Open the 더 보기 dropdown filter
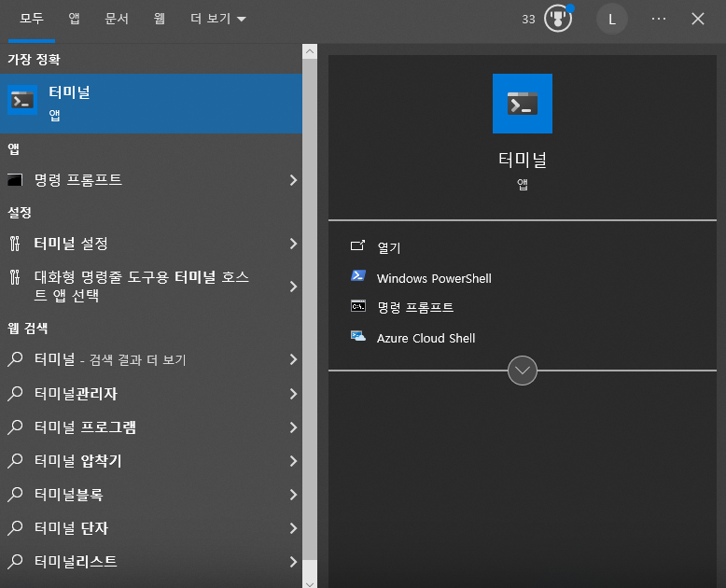This screenshot has height=588, width=726. click(218, 19)
